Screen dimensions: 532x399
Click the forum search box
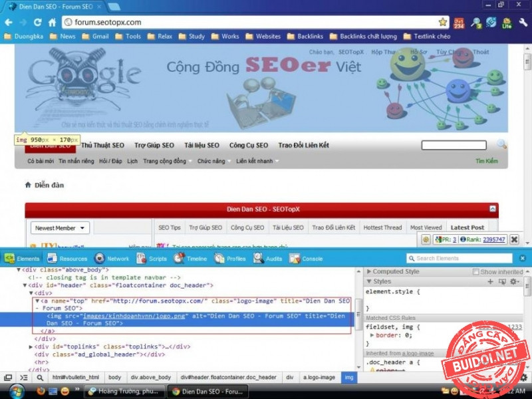pos(454,145)
